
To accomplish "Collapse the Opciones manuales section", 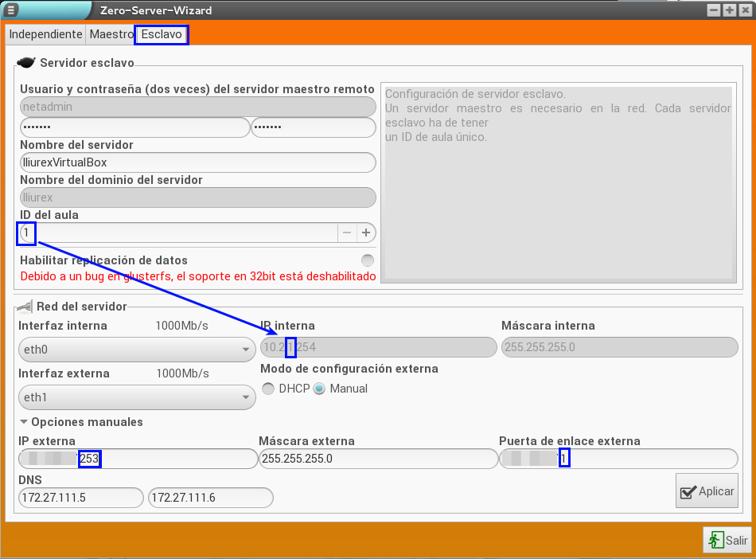I will point(25,422).
